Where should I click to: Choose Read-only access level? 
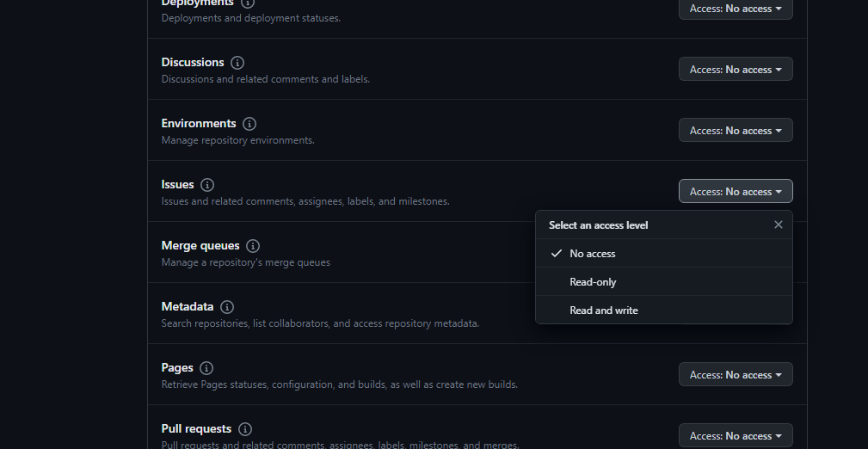coord(664,282)
